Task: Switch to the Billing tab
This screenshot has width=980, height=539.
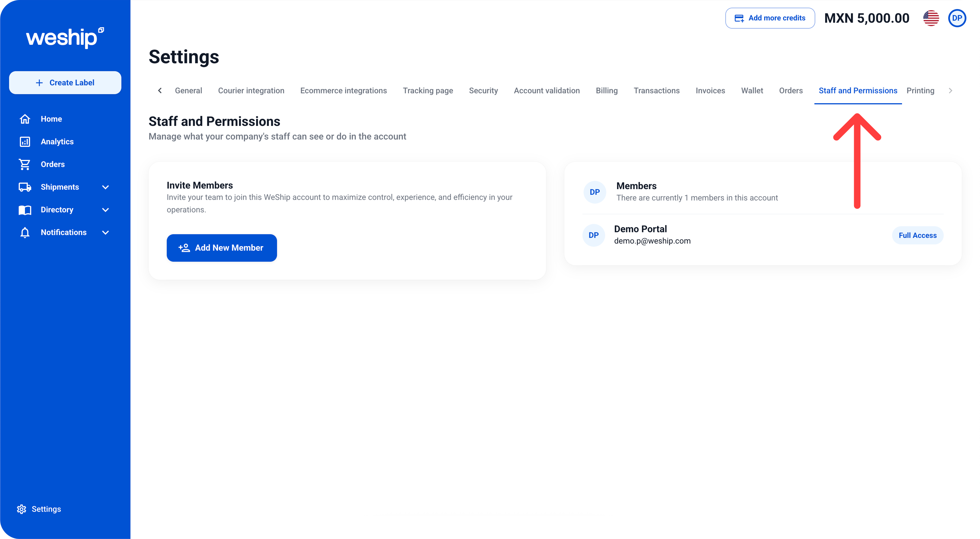Action: pos(607,90)
